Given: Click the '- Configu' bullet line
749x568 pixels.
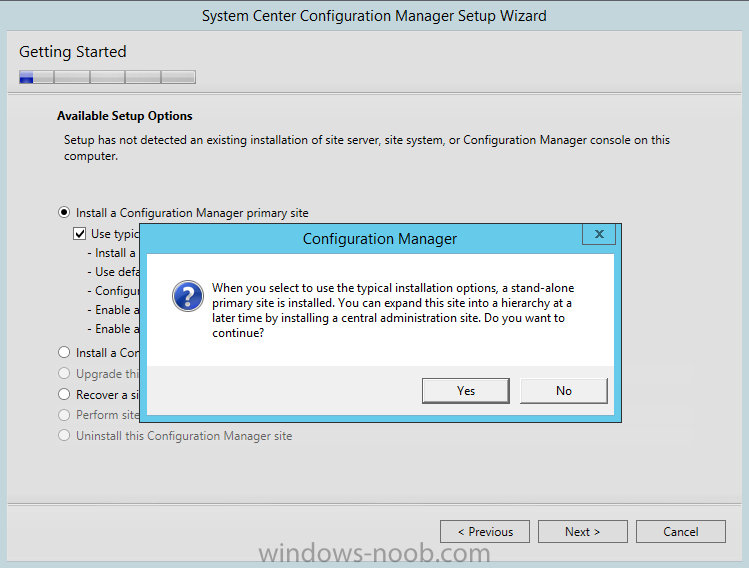Looking at the screenshot, I should [114, 291].
